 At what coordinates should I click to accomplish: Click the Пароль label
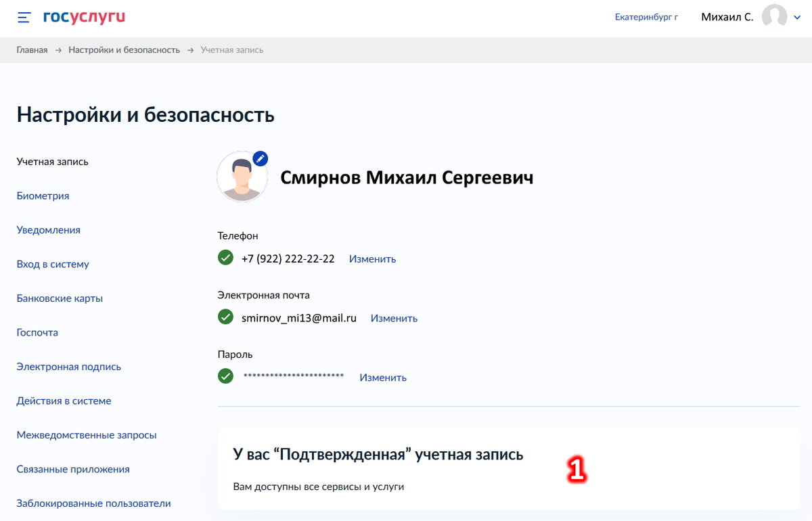pyautogui.click(x=235, y=354)
